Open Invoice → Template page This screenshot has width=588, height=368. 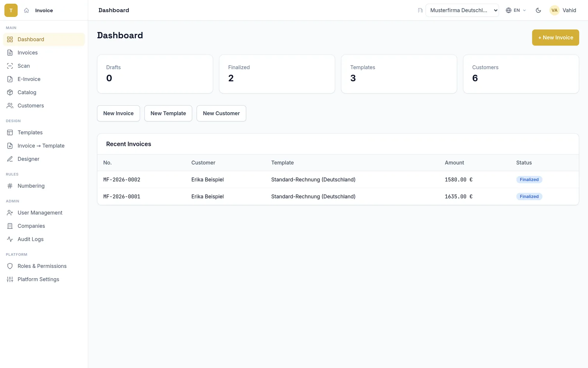click(x=44, y=146)
